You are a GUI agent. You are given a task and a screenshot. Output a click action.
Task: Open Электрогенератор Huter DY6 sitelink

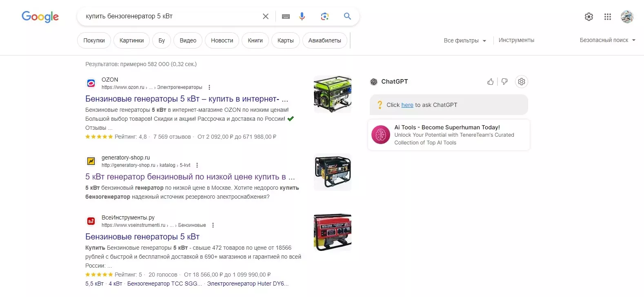pyautogui.click(x=248, y=284)
